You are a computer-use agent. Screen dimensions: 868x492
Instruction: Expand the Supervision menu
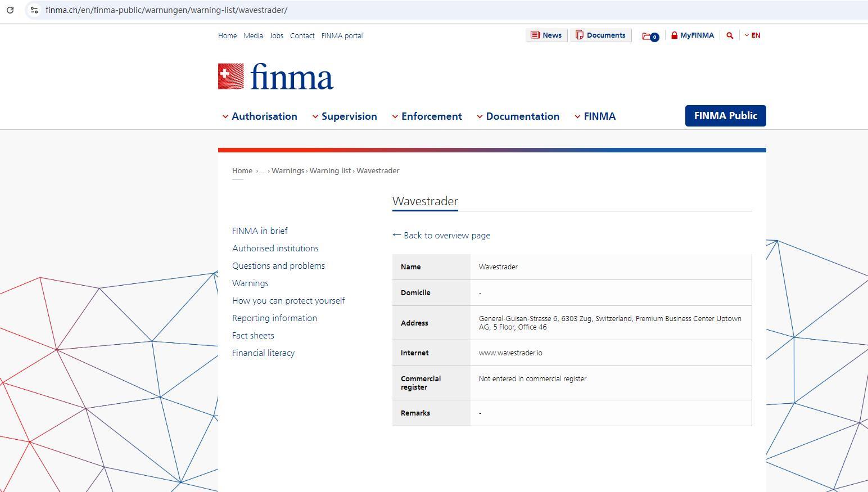344,116
